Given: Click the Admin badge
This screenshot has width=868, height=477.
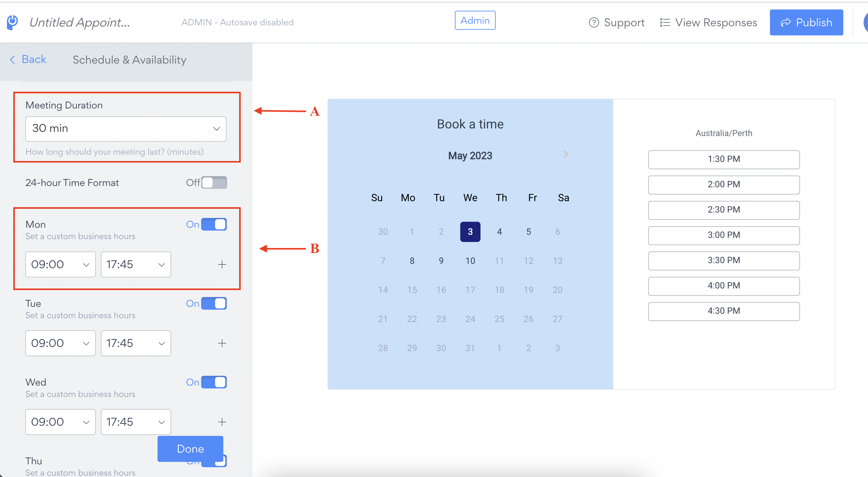Looking at the screenshot, I should tap(475, 20).
